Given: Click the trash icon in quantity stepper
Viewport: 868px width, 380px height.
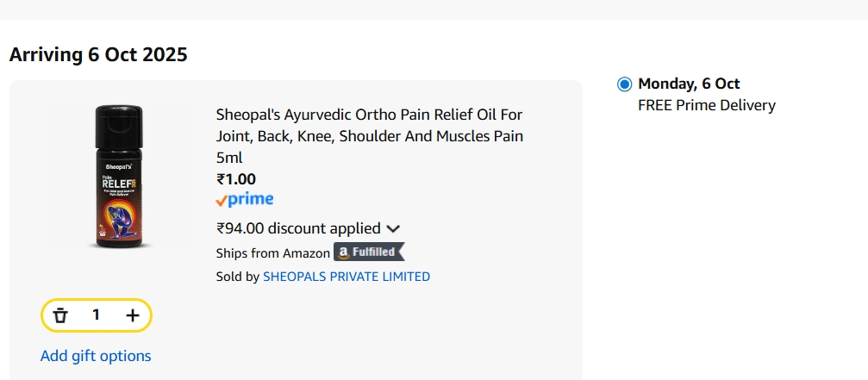Looking at the screenshot, I should pos(60,315).
